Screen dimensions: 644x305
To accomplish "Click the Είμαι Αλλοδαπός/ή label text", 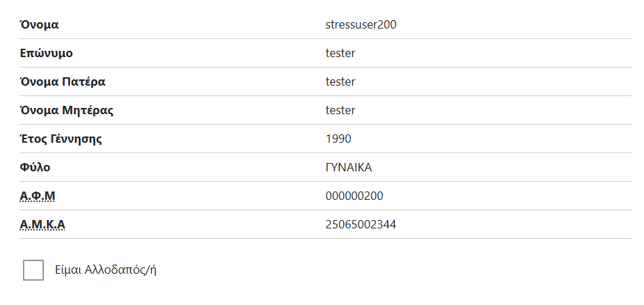I will point(105,270).
